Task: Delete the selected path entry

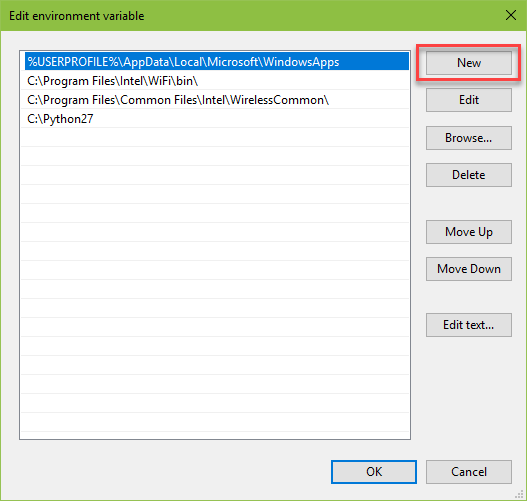Action: (x=469, y=175)
